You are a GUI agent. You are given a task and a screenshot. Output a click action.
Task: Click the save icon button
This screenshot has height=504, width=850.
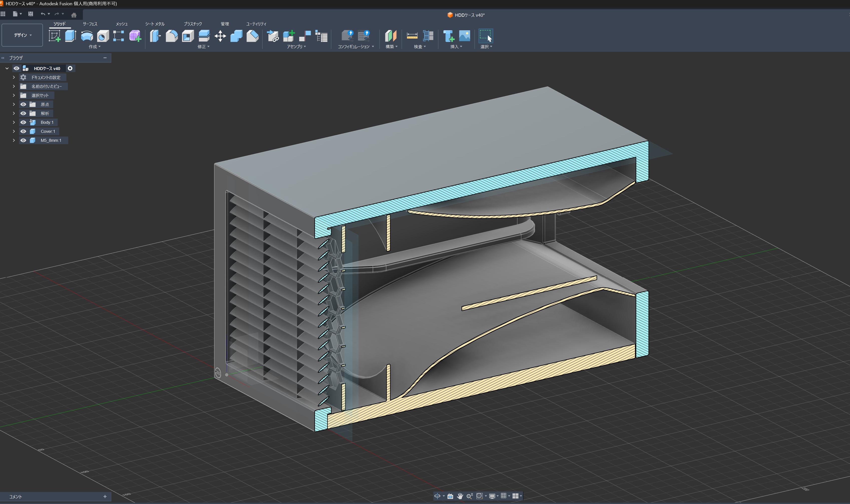point(31,14)
